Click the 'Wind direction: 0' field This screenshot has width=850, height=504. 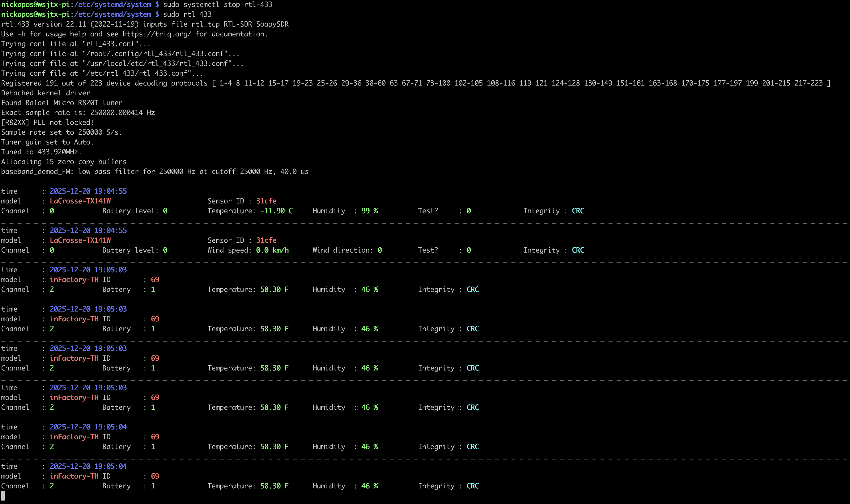(x=347, y=250)
